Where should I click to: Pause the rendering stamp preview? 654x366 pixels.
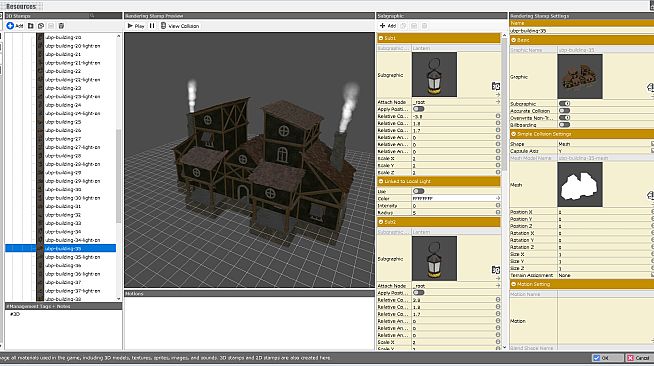click(152, 26)
